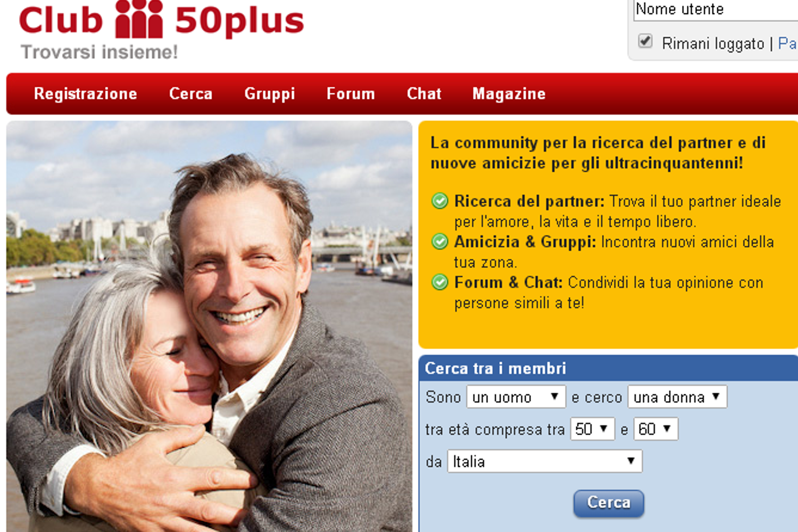Expand the maximum age 60 dropdown
Image resolution: width=798 pixels, height=532 pixels.
click(655, 429)
